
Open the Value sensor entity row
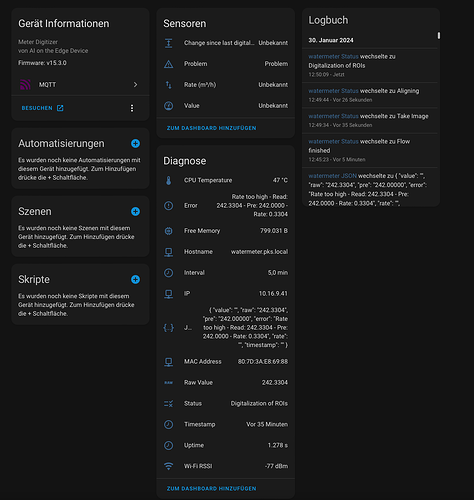pyautogui.click(x=226, y=106)
